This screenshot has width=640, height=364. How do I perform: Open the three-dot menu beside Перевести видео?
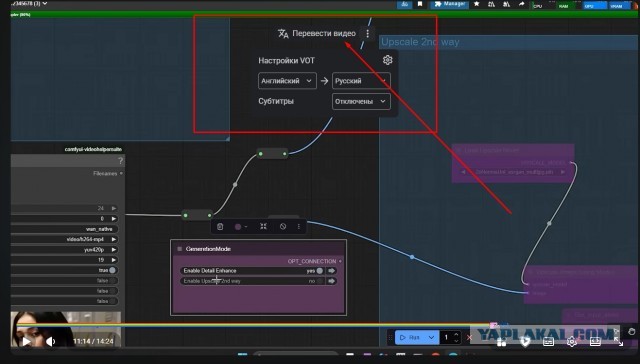pos(368,33)
